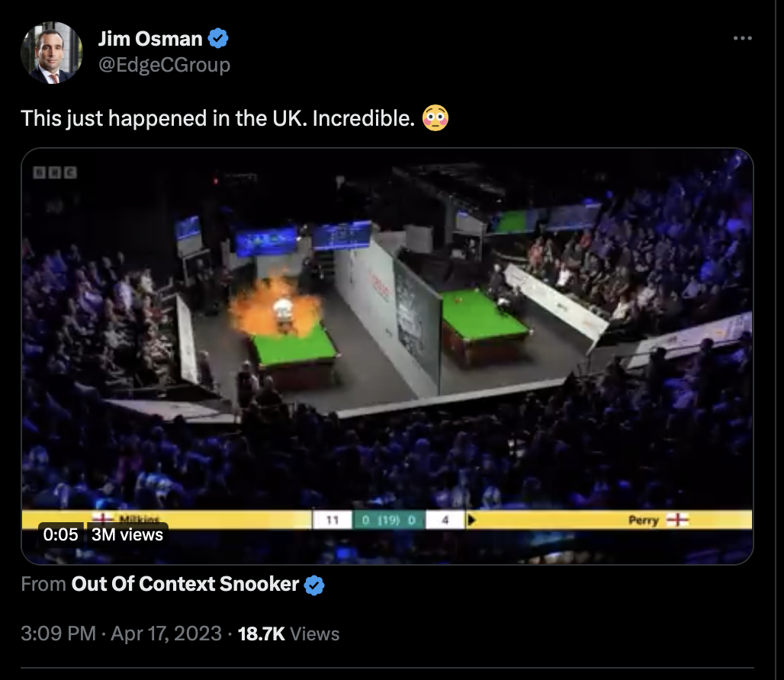The image size is (784, 680).
Task: Click the England flag beside Perry
Action: click(677, 520)
